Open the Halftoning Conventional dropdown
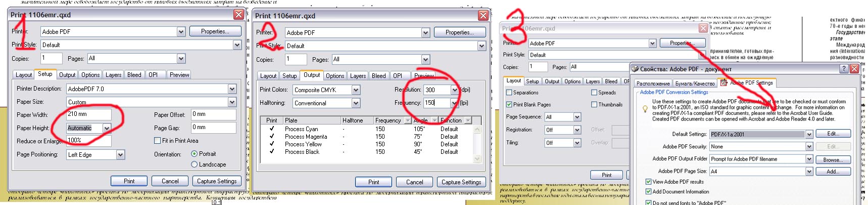Image resolution: width=868 pixels, height=205 pixels. point(356,103)
